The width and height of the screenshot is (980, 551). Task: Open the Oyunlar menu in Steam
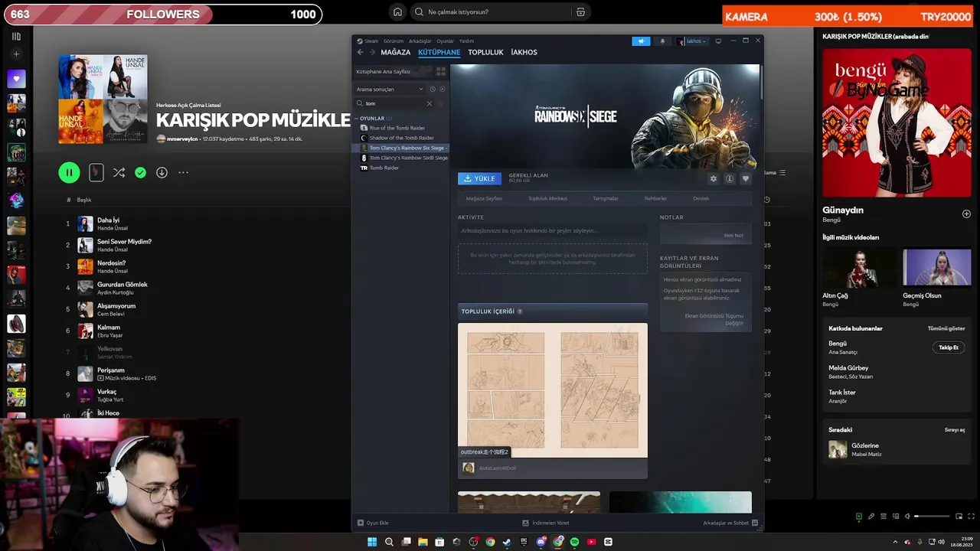click(445, 41)
